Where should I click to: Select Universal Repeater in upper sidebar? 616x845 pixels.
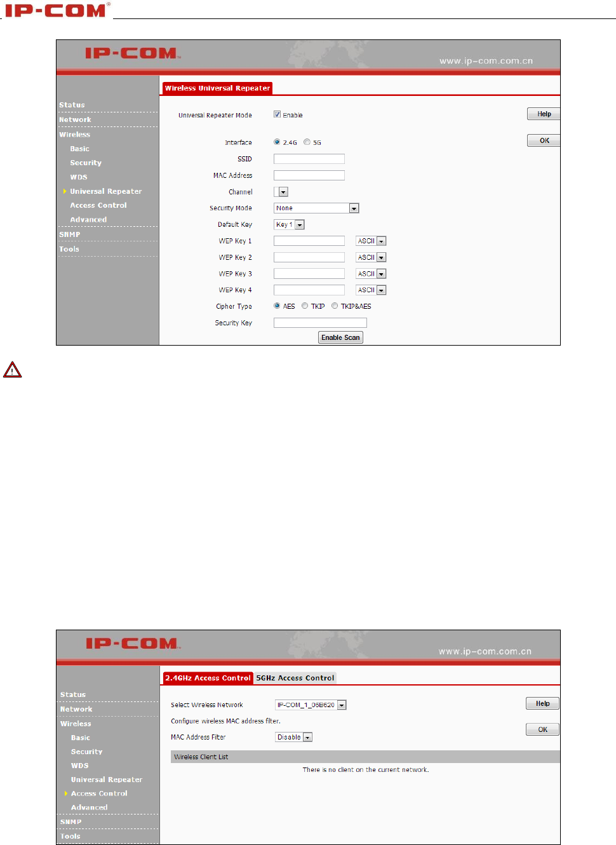pos(106,191)
